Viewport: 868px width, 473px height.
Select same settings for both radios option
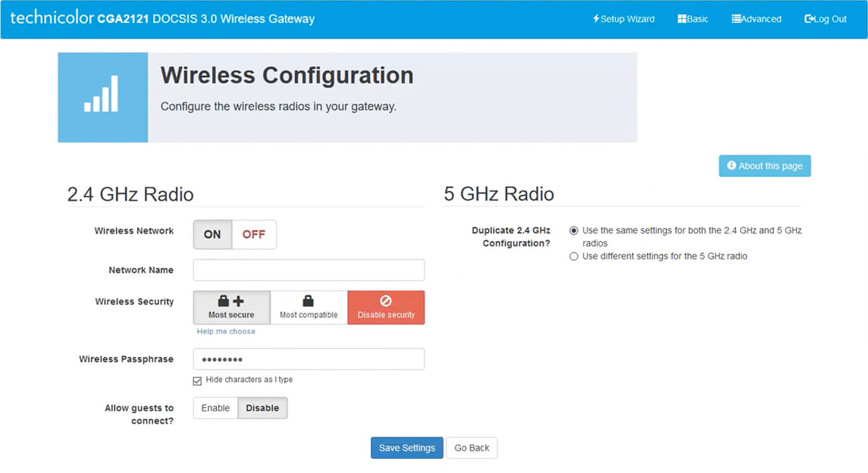pos(573,230)
